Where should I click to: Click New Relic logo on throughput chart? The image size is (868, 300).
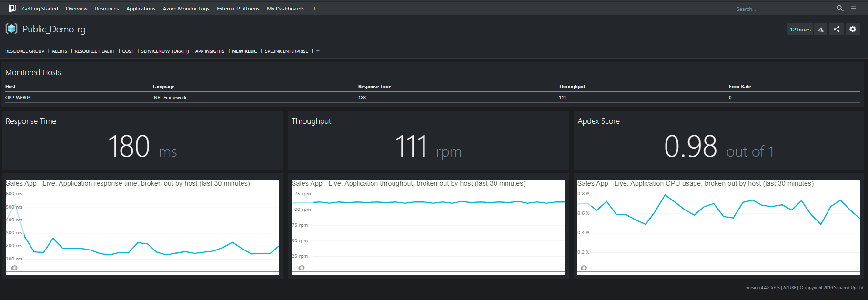click(x=302, y=268)
